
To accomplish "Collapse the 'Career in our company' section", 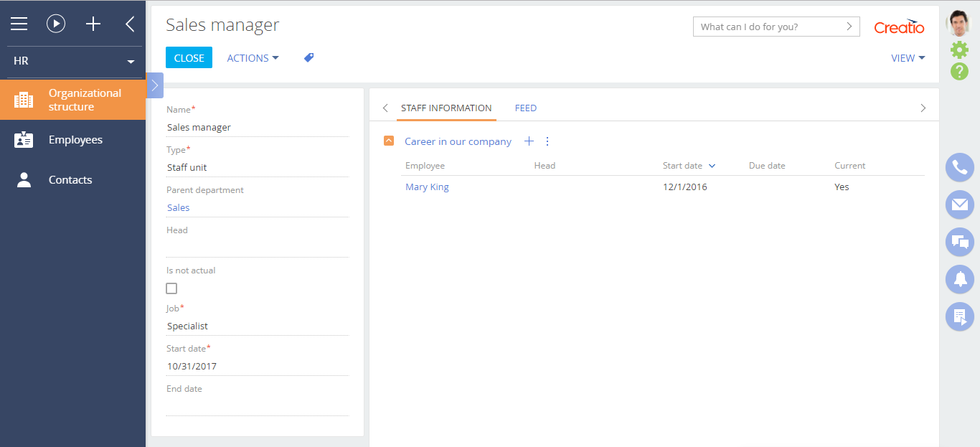I will pos(389,141).
